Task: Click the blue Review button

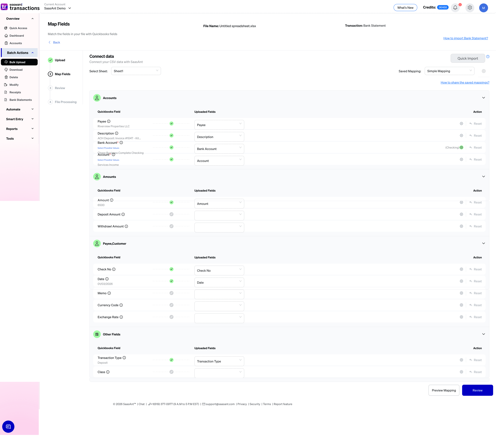Action: pyautogui.click(x=477, y=390)
